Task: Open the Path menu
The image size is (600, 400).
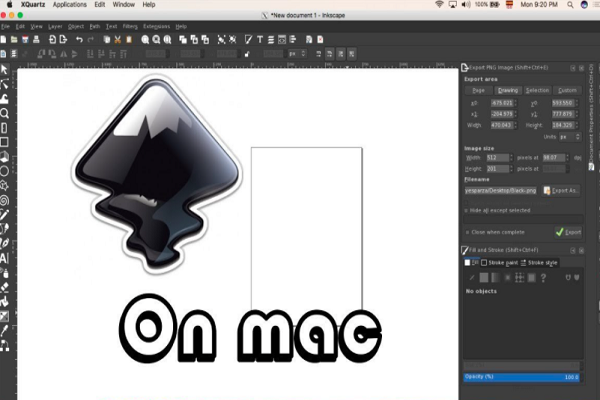Action: pos(95,26)
